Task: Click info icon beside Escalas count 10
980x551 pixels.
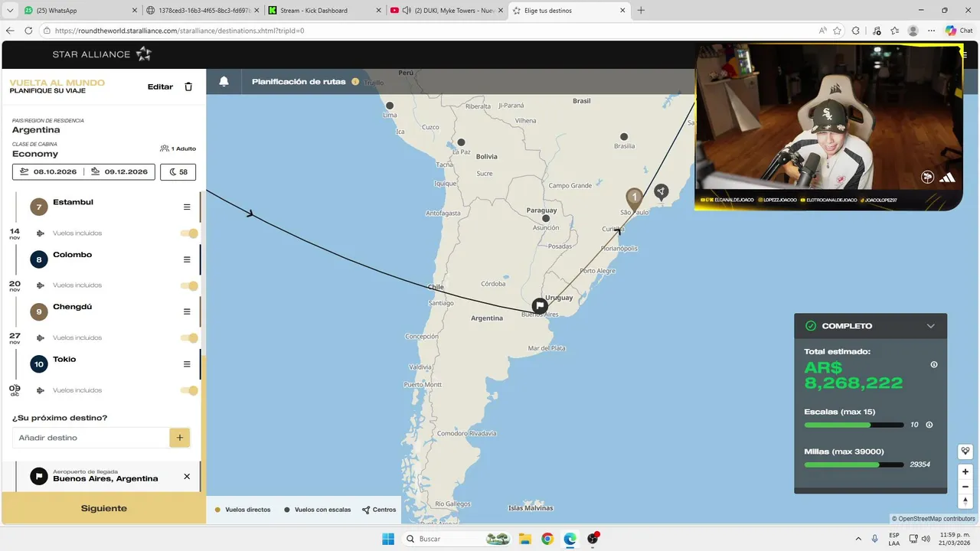Action: coord(929,425)
